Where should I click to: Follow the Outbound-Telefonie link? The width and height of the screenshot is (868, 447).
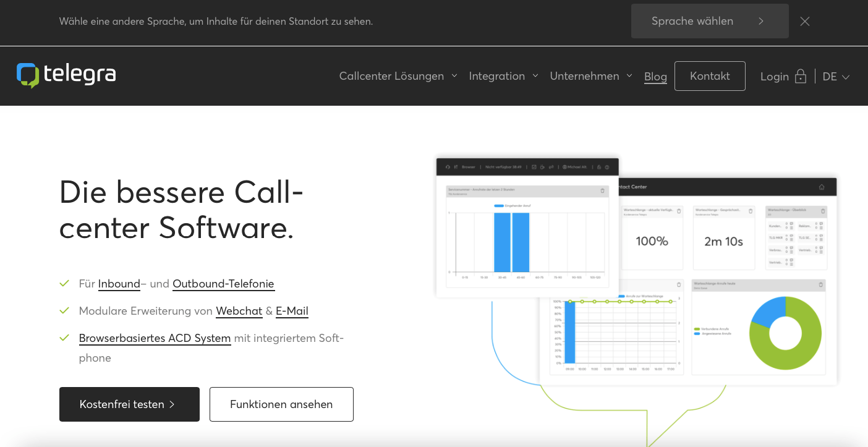pos(223,284)
